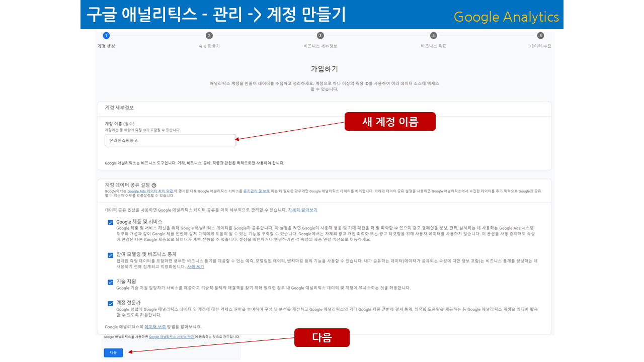Click the 속성 만들기 step label
The image size is (644, 362).
tap(209, 46)
